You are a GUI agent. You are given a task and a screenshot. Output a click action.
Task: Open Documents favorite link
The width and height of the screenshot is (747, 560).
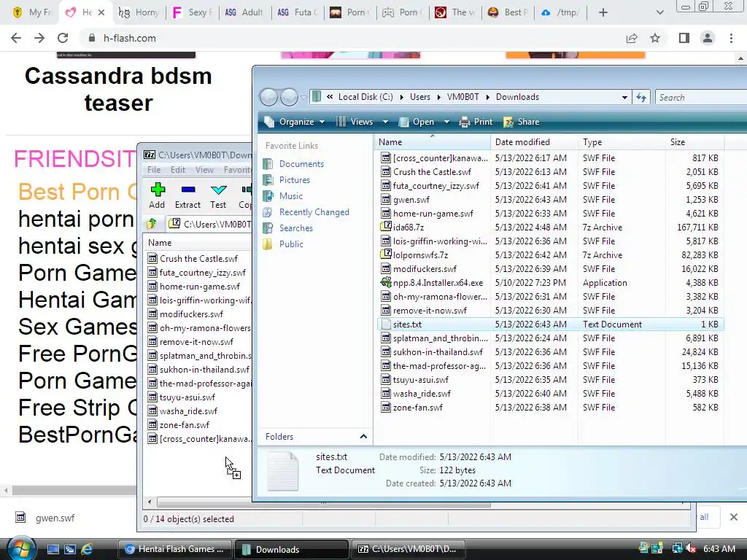301,164
